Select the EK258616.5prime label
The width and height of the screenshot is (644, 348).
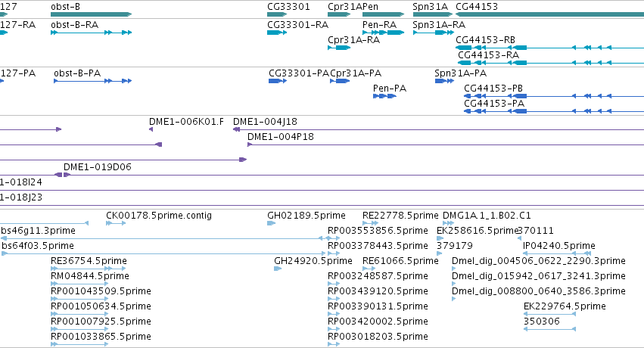[x=478, y=231]
